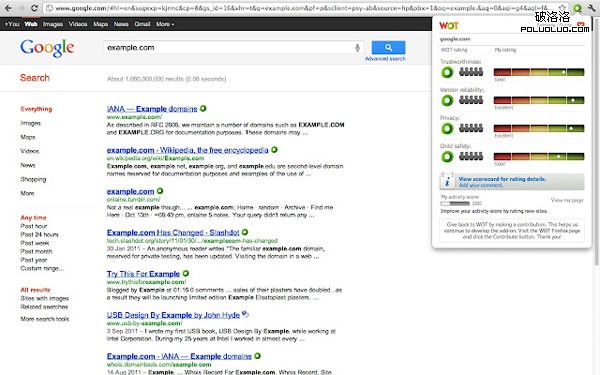
Task: Click the voice search microphone icon
Action: [357, 48]
